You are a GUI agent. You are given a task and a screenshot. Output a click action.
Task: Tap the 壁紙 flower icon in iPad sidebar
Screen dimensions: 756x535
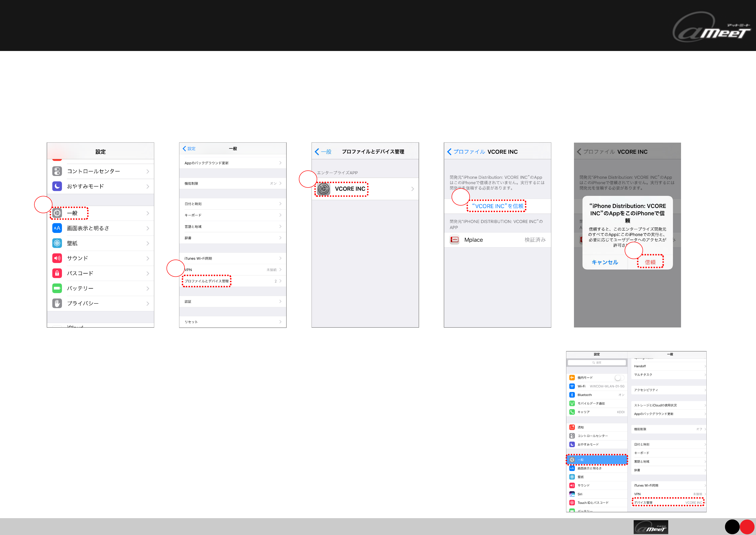(x=572, y=477)
